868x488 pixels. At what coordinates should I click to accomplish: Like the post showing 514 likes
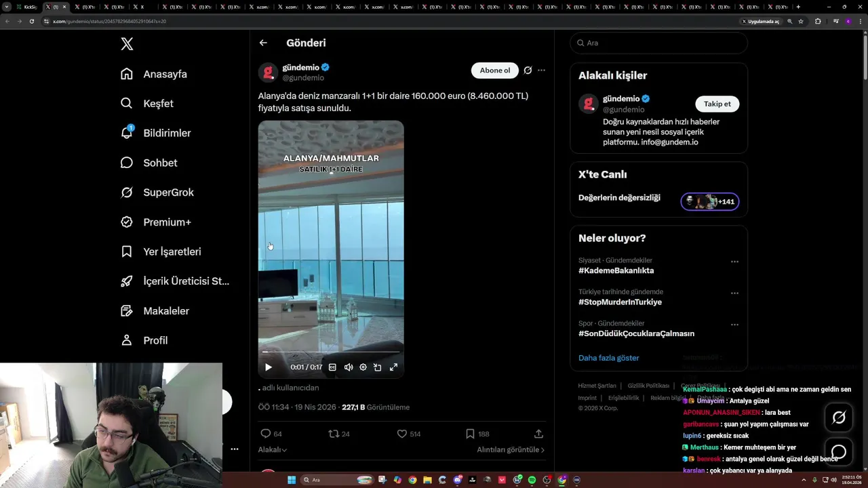pyautogui.click(x=401, y=434)
